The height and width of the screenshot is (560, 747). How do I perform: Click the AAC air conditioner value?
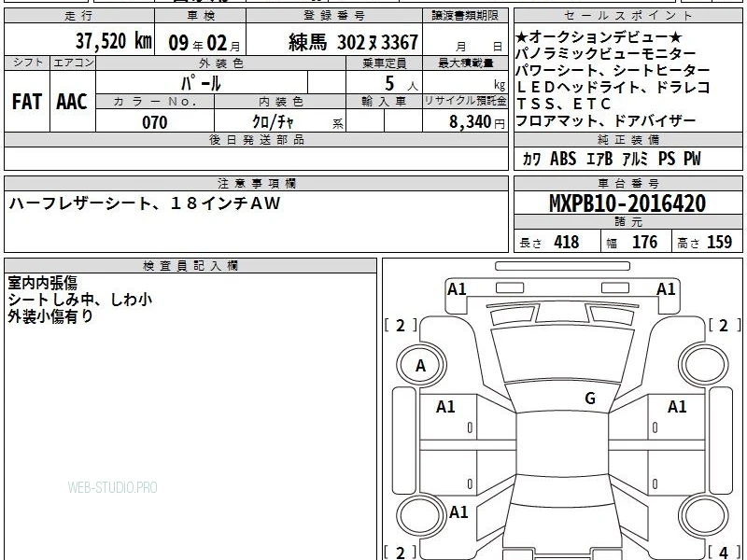[x=72, y=102]
